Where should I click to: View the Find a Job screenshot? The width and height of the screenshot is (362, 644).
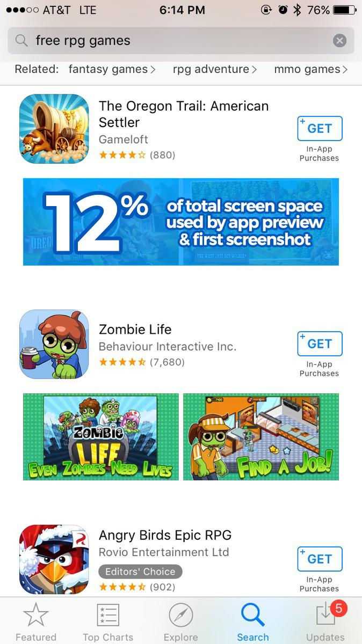[261, 437]
